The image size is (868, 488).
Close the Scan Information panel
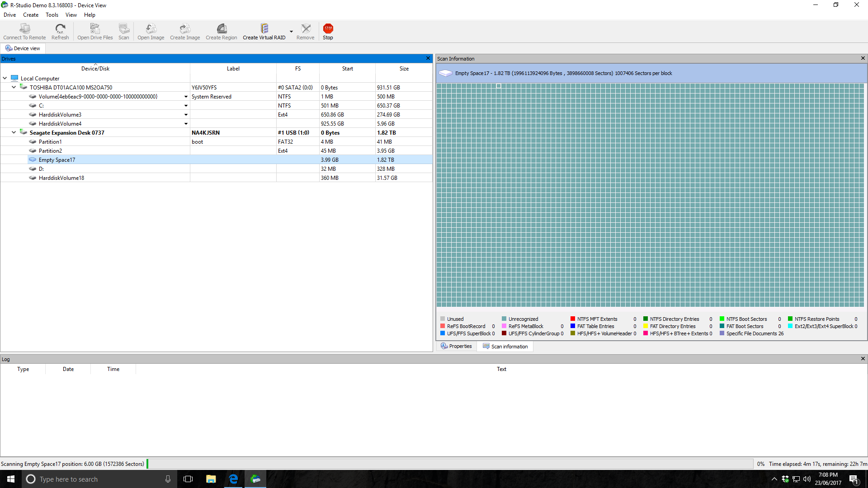863,58
